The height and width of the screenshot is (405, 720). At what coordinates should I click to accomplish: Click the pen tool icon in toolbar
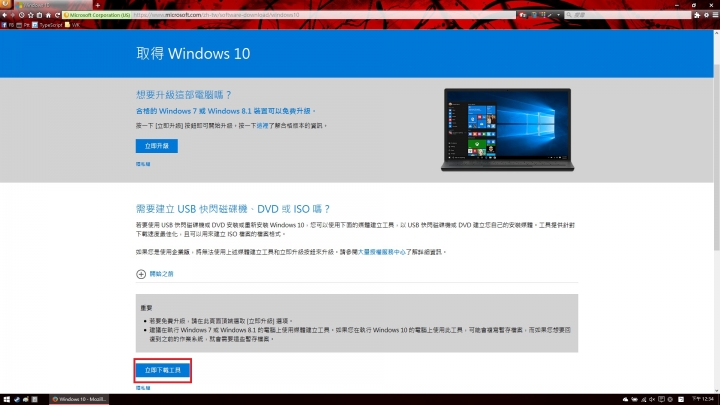click(550, 15)
